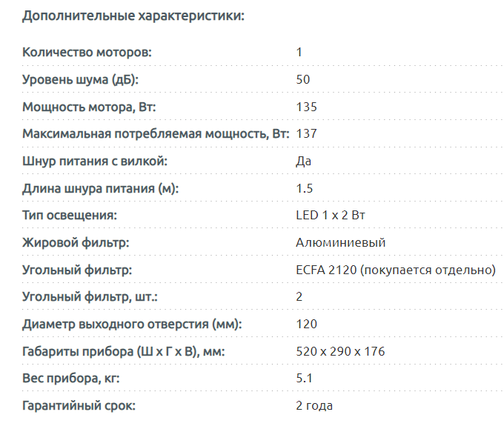Click the 'Угольный фильтр, шт.:' label

pos(90,297)
